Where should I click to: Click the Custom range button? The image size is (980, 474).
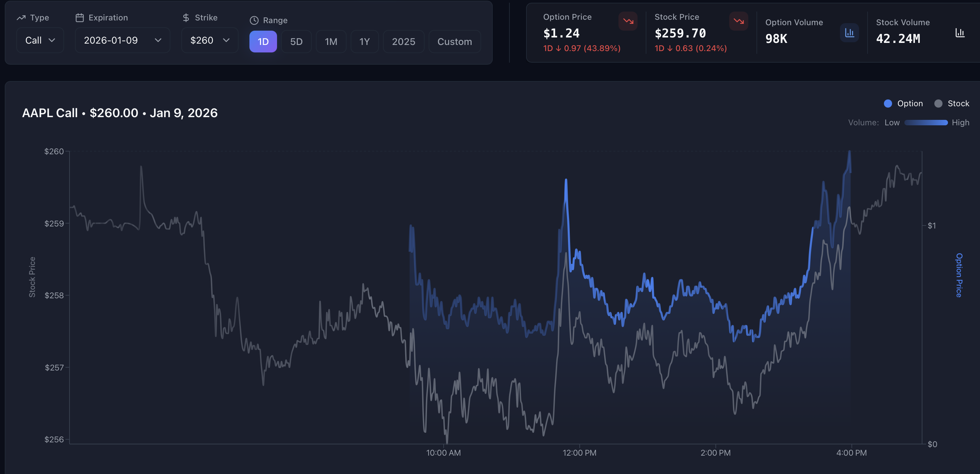pyautogui.click(x=454, y=42)
